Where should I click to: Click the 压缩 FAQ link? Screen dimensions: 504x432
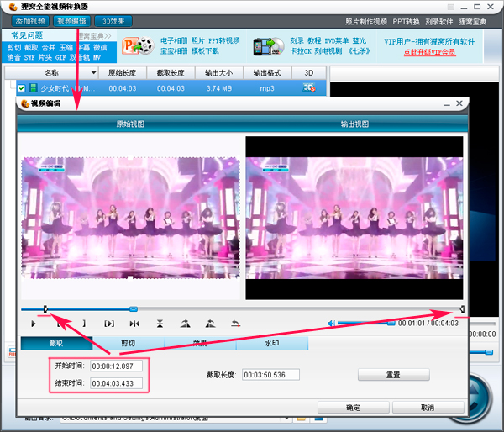(x=66, y=48)
